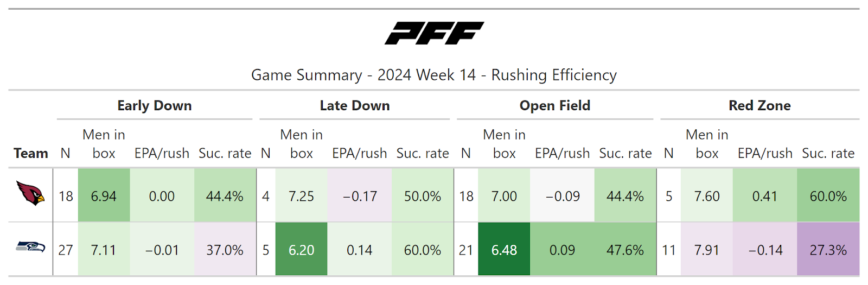
Task: Select the Early Down column group header
Action: tap(155, 106)
